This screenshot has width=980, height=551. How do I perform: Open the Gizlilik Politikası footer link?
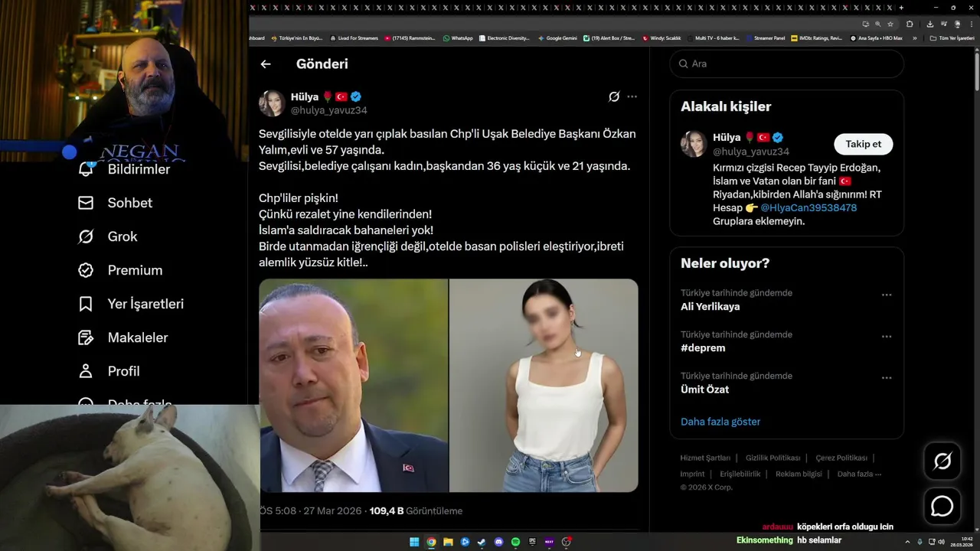773,458
